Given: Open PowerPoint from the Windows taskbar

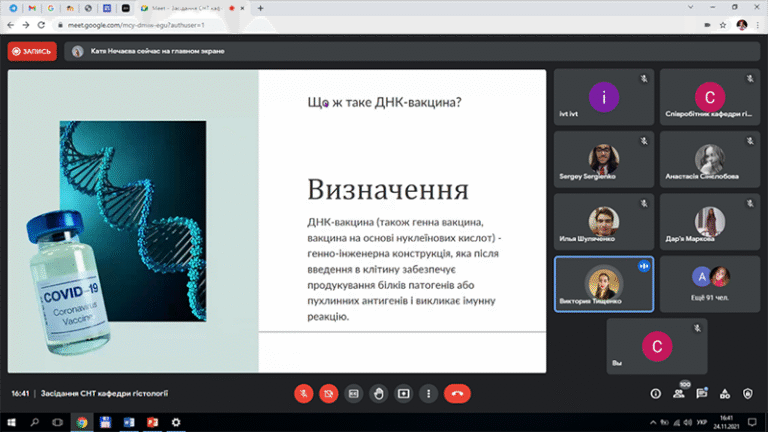Looking at the screenshot, I should click(150, 422).
